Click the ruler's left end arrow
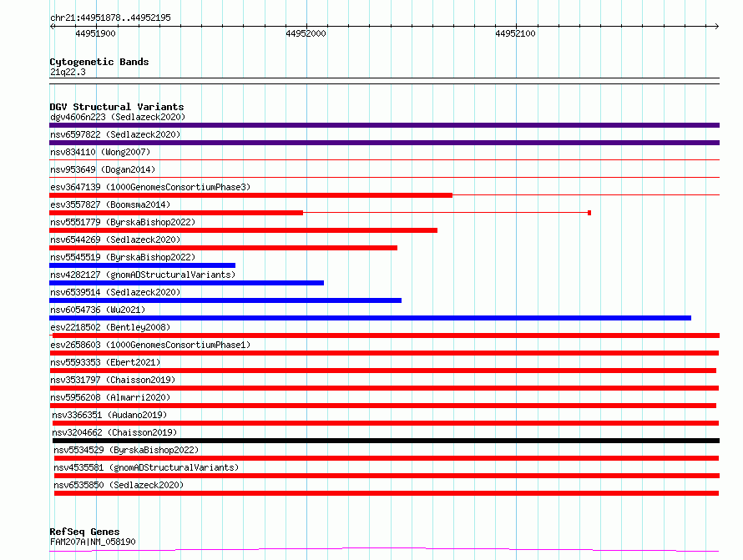Screen dimensions: 743x560 tap(52, 26)
